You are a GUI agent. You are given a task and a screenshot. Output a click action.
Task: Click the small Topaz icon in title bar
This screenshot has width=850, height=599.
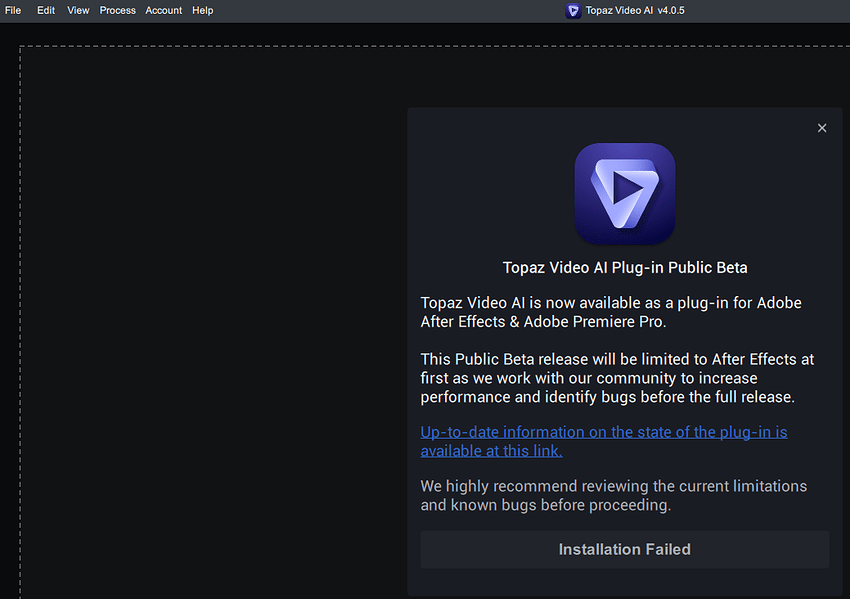coord(573,10)
